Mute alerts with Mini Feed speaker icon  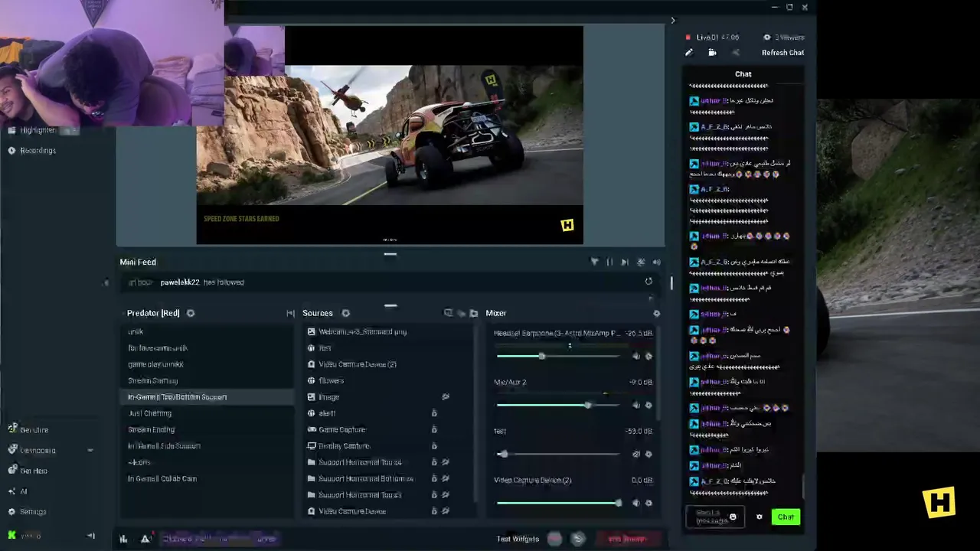point(656,262)
